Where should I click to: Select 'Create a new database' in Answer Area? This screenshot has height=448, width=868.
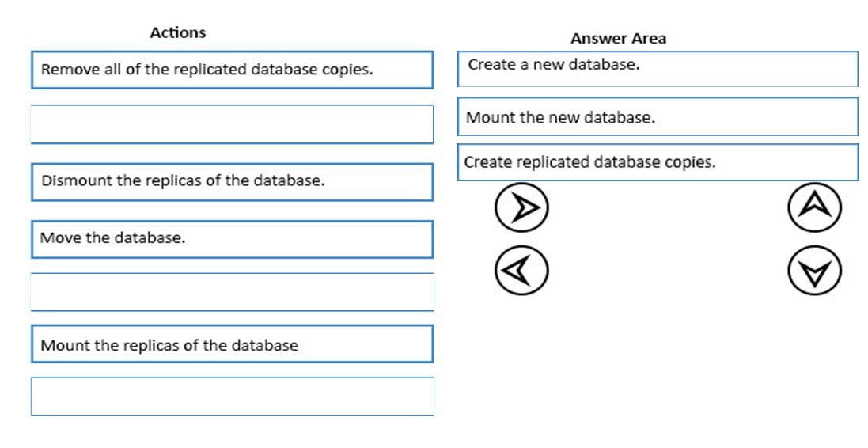pyautogui.click(x=657, y=69)
